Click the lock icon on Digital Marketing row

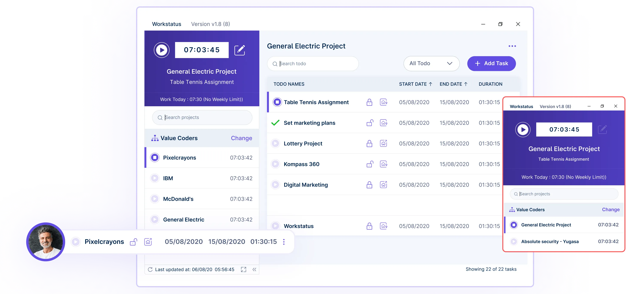pyautogui.click(x=369, y=184)
